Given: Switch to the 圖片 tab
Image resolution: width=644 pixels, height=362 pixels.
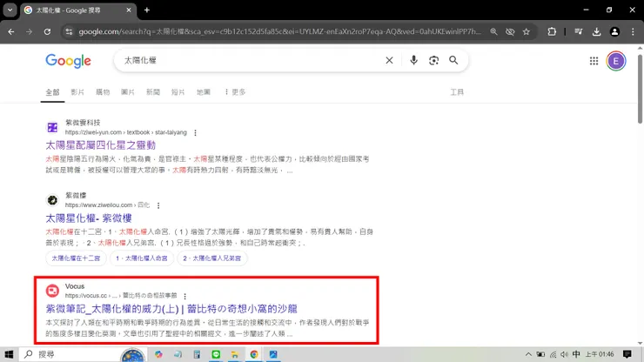Looking at the screenshot, I should [x=128, y=92].
